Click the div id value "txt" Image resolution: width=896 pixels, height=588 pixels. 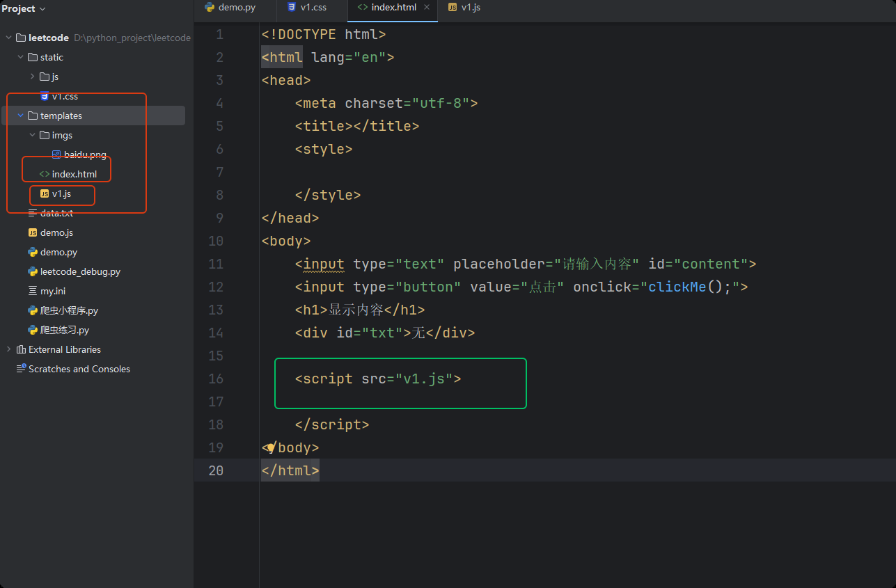click(382, 333)
